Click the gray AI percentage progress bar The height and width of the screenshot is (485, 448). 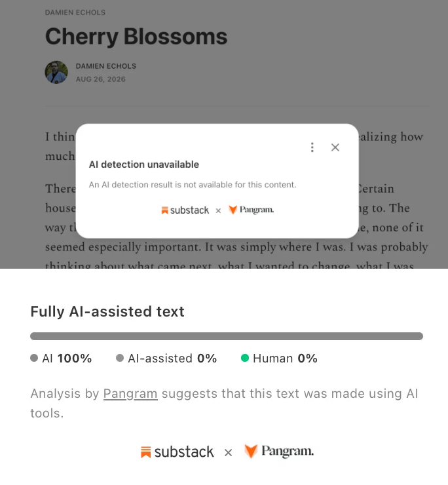[x=227, y=336]
